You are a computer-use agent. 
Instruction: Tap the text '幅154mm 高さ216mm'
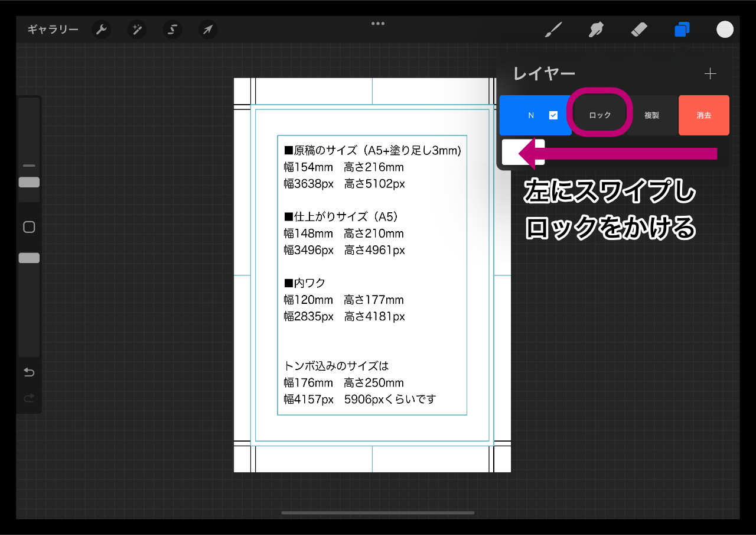[344, 167]
